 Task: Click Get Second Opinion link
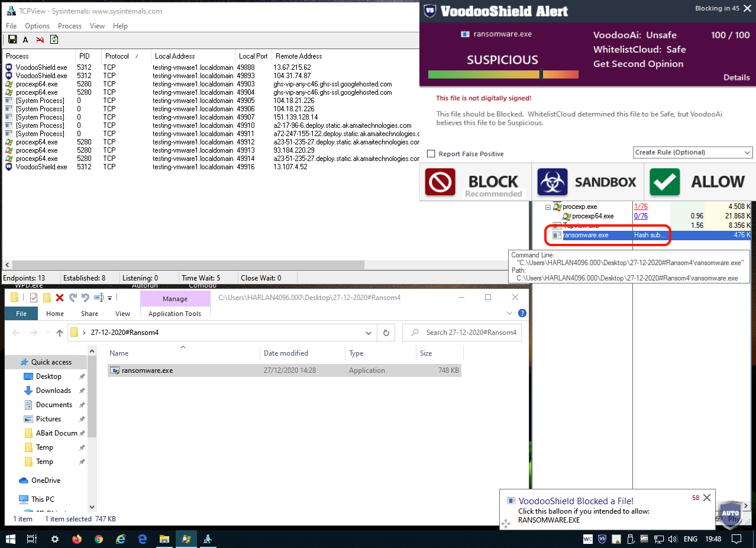pyautogui.click(x=638, y=64)
